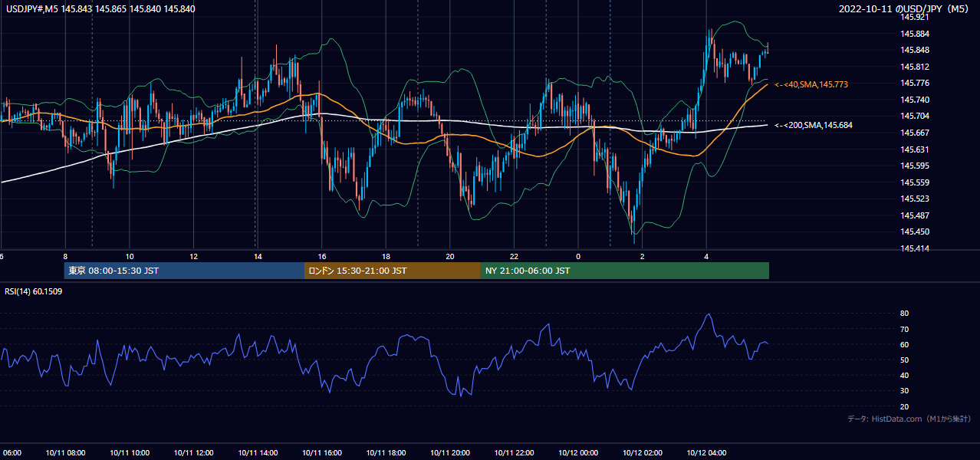Click the 145.450 price axis label
This screenshot has width=980, height=460.
[x=915, y=232]
